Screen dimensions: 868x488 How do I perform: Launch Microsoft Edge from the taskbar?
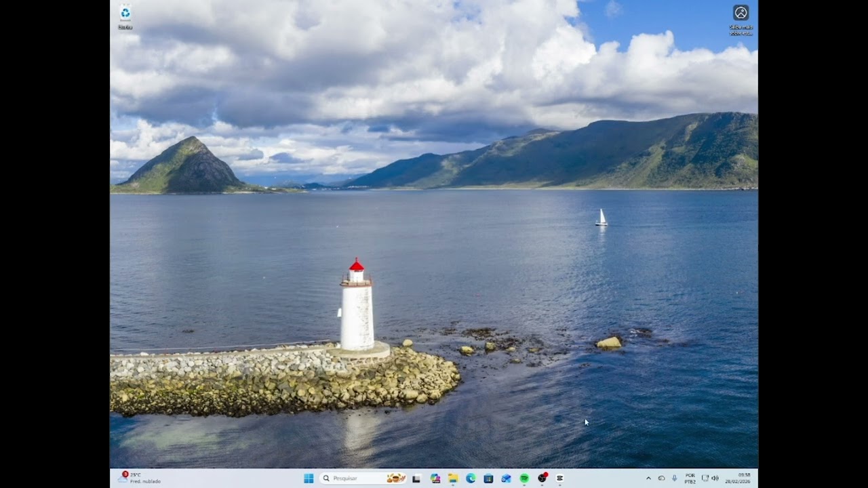[x=471, y=478]
